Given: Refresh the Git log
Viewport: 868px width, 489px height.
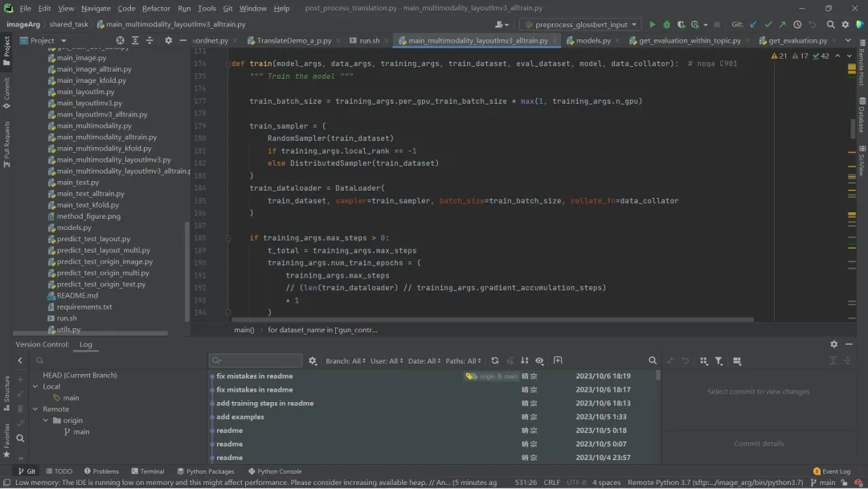Looking at the screenshot, I should pos(495,361).
